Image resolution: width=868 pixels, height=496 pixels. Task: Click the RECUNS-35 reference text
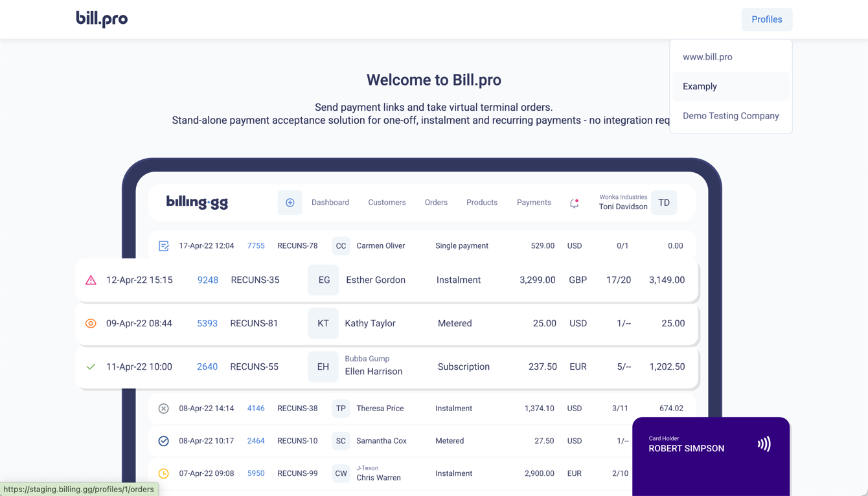click(255, 280)
